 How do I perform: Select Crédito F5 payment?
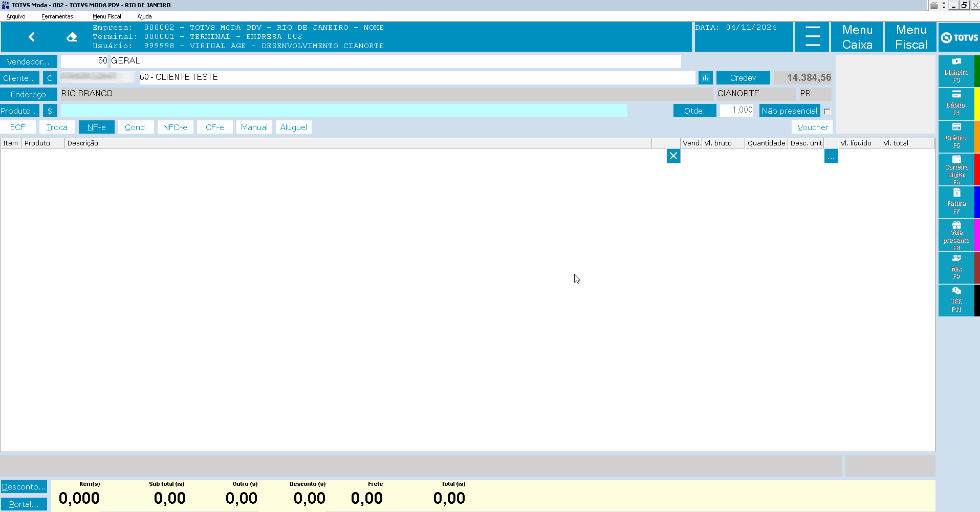coord(956,136)
